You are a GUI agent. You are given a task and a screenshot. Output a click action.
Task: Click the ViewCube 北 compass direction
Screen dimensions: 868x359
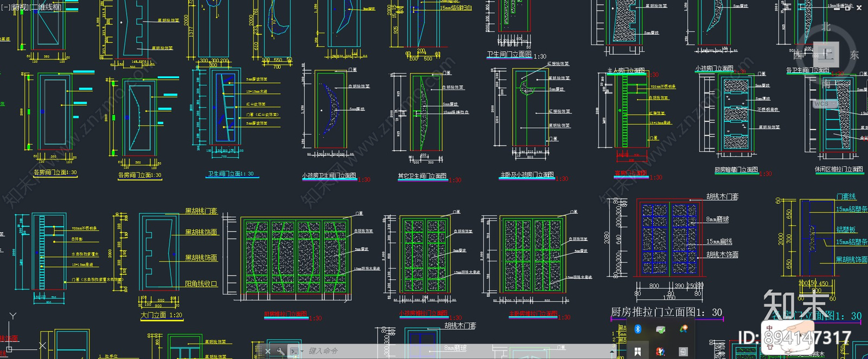826,27
